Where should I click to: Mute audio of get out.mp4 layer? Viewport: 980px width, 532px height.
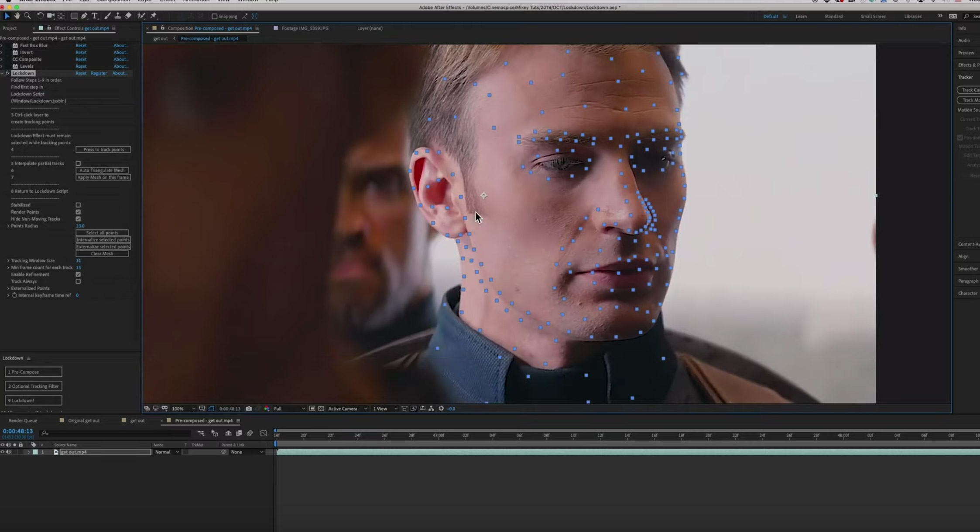9,452
